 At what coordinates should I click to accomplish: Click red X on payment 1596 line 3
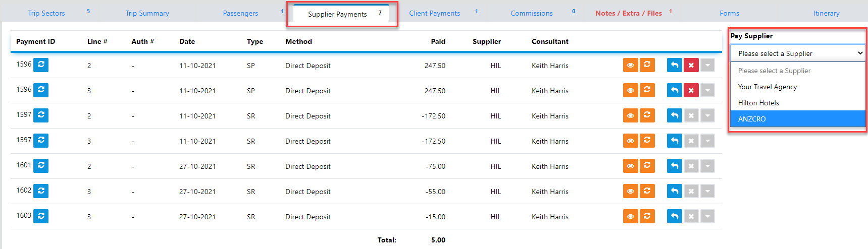pos(691,90)
